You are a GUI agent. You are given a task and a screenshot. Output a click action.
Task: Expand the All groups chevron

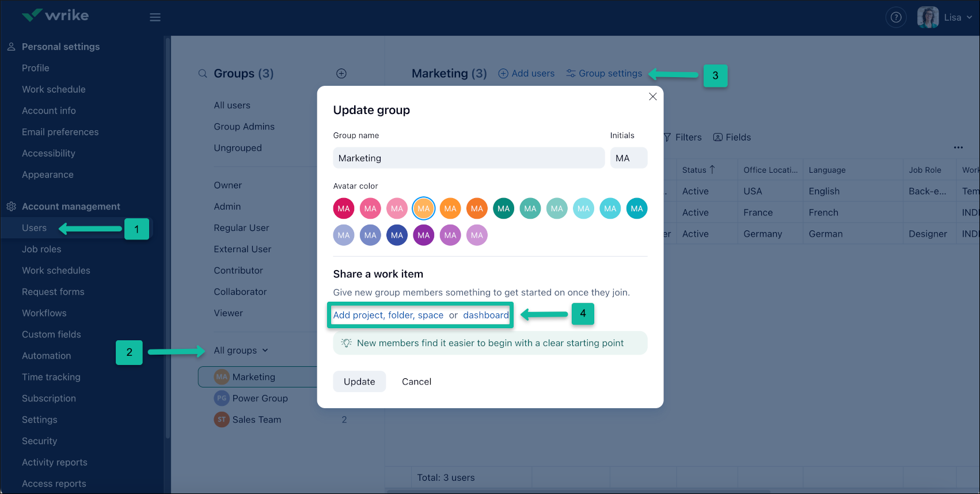pos(265,350)
